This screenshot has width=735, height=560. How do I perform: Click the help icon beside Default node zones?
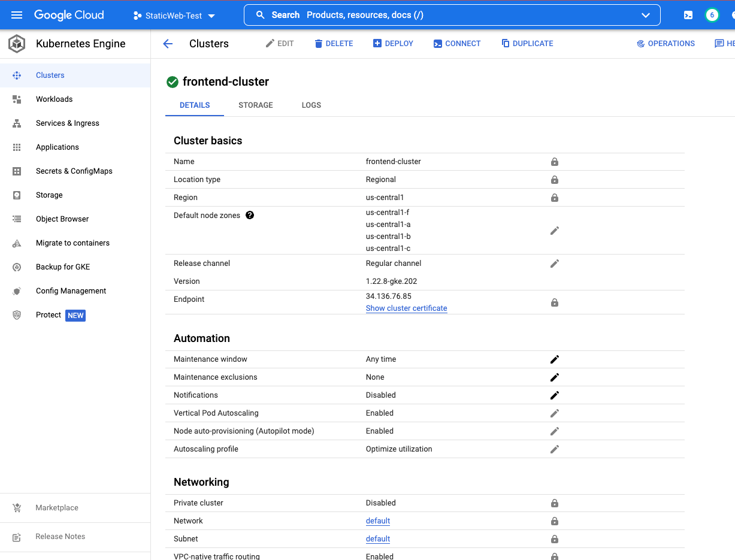[250, 214]
